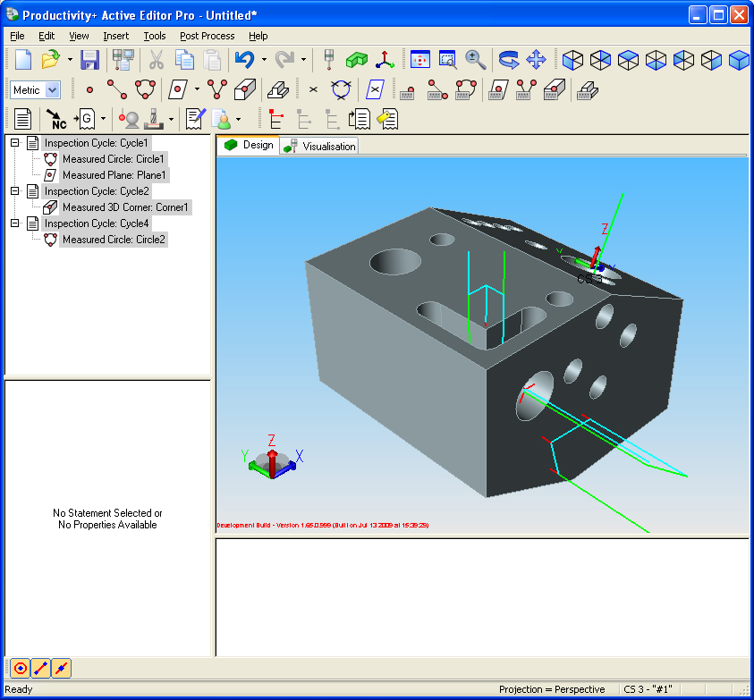The image size is (754, 700).
Task: Open the paste tool on the toolbar
Action: 213,59
